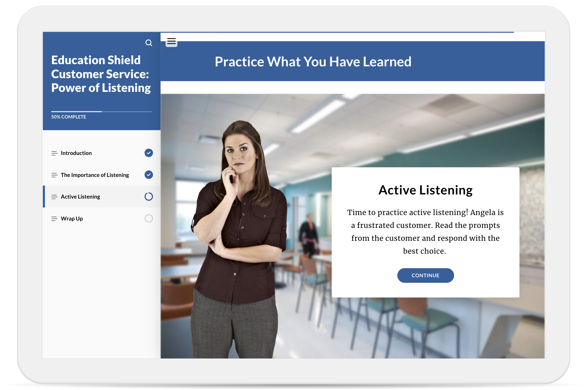Click The Importance of Listening checkmark
The height and width of the screenshot is (390, 588).
(x=149, y=175)
